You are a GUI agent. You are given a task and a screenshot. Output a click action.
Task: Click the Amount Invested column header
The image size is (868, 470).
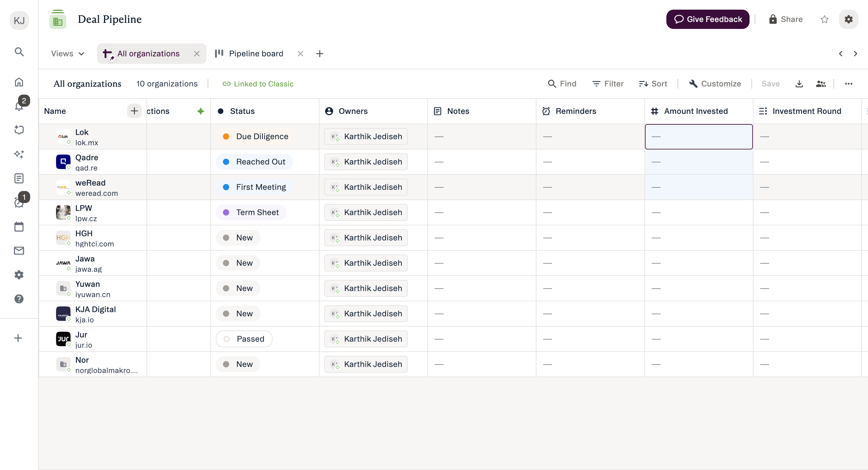click(x=699, y=111)
